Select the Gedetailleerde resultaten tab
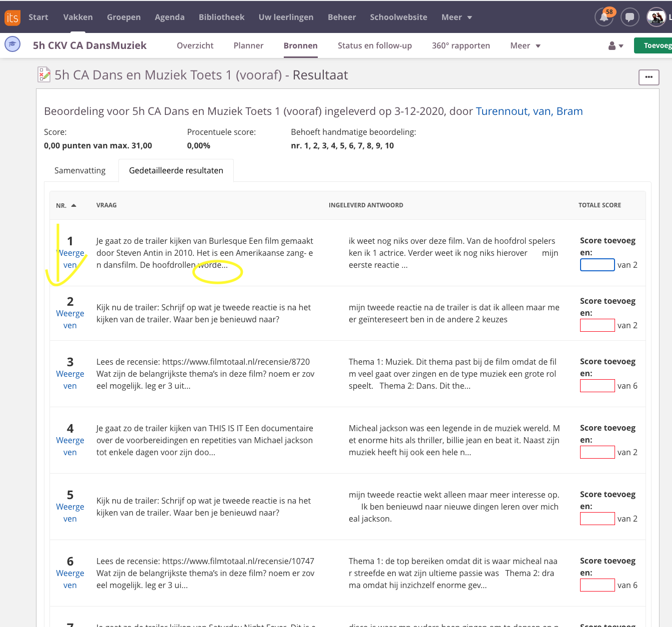 click(176, 171)
